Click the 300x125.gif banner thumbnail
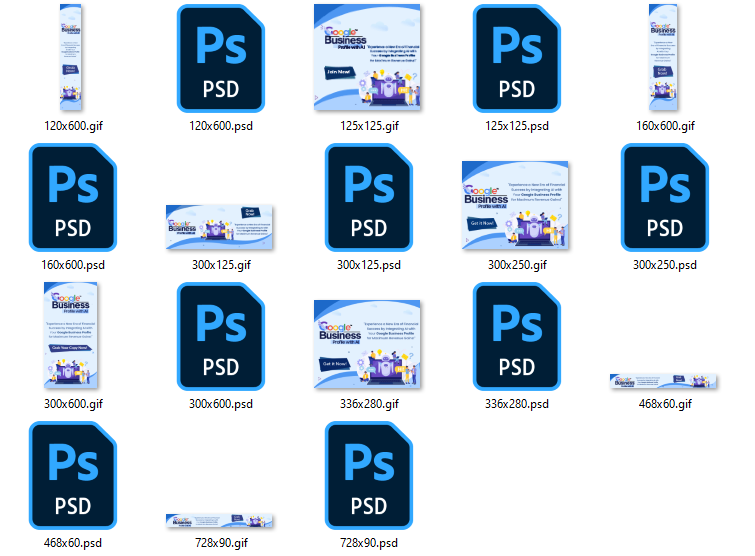 tap(219, 227)
